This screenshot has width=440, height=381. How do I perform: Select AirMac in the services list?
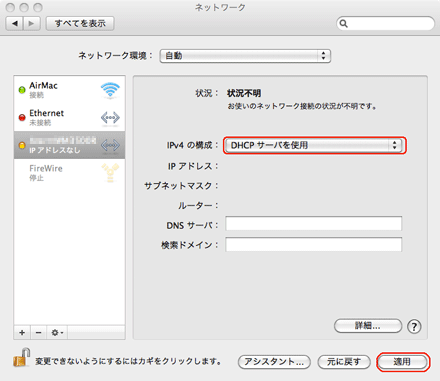pyautogui.click(x=69, y=90)
